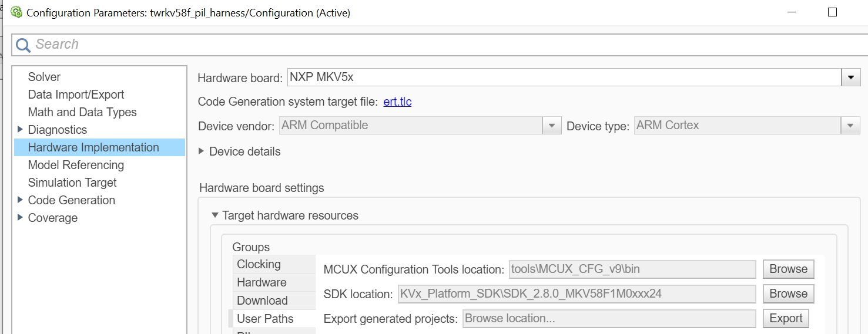Click Export for generated projects
Screen dimensions: 868x334
786,318
